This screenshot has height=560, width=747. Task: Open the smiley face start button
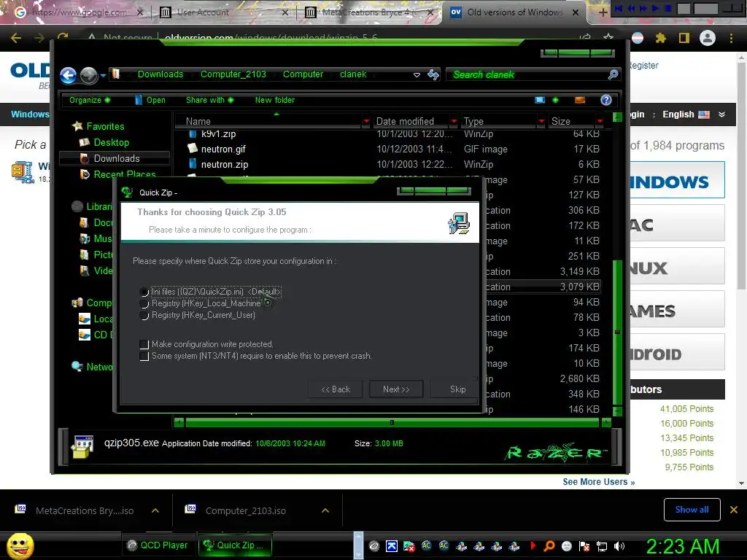click(20, 545)
